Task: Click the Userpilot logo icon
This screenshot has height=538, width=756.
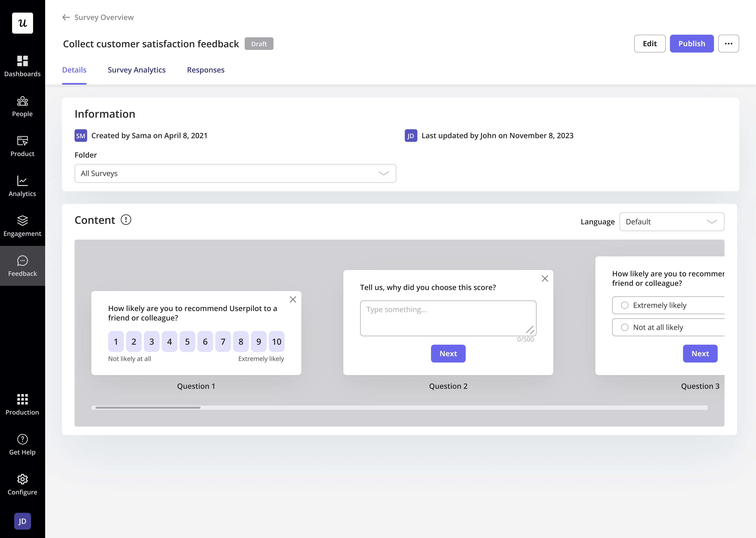Action: click(x=22, y=23)
